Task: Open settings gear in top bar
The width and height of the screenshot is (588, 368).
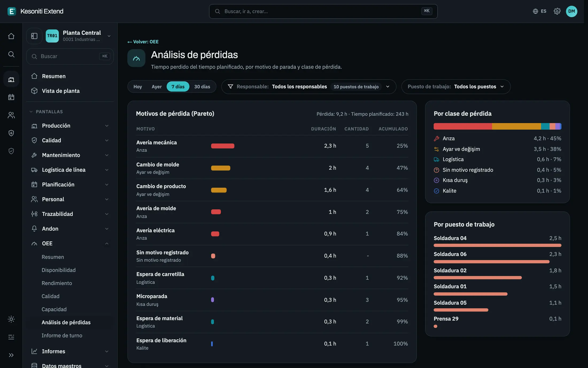Action: pos(557,11)
